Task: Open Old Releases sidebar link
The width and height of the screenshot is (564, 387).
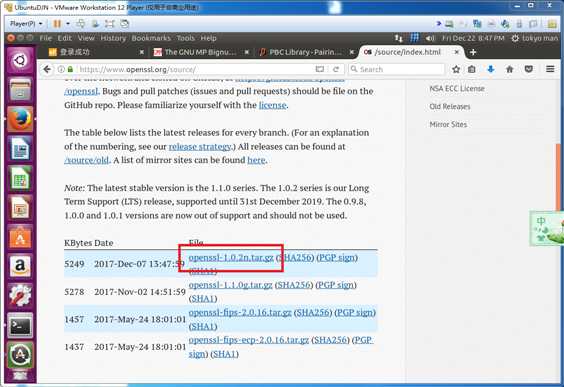Action: tap(450, 106)
